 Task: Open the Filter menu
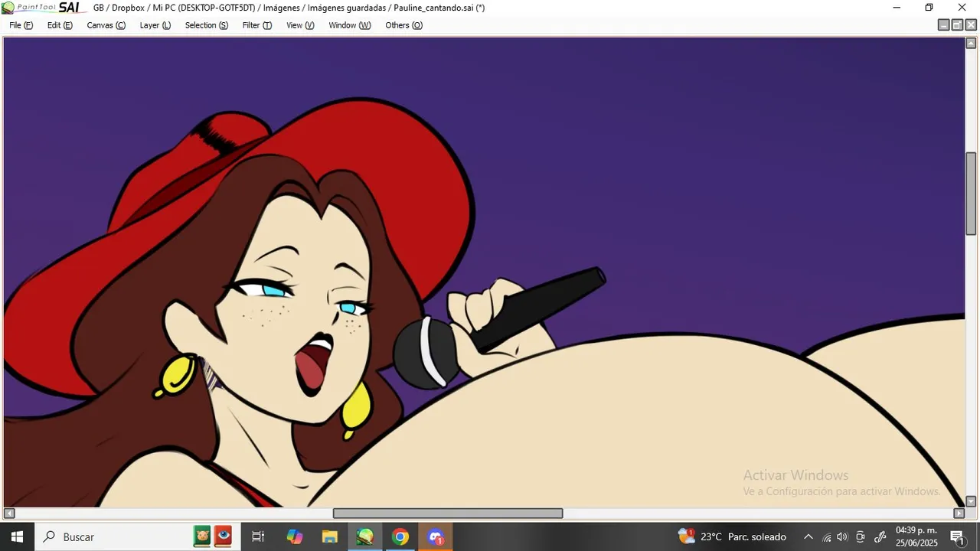(256, 25)
